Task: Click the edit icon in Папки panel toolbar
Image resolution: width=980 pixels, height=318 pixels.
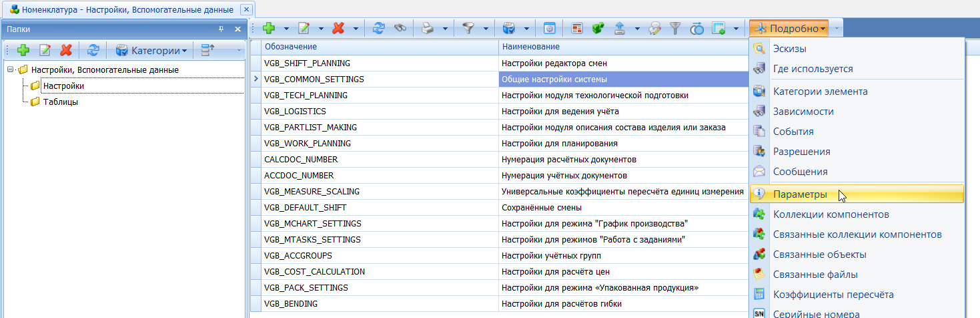Action: (45, 50)
